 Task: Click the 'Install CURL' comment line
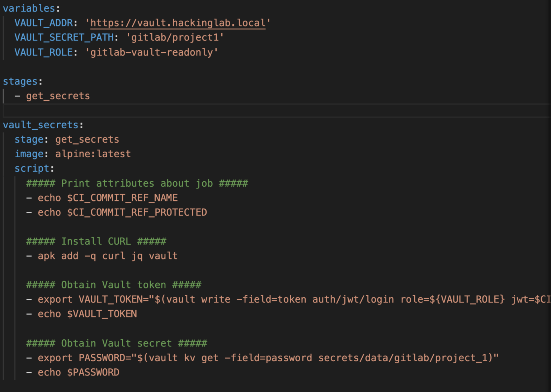(96, 241)
